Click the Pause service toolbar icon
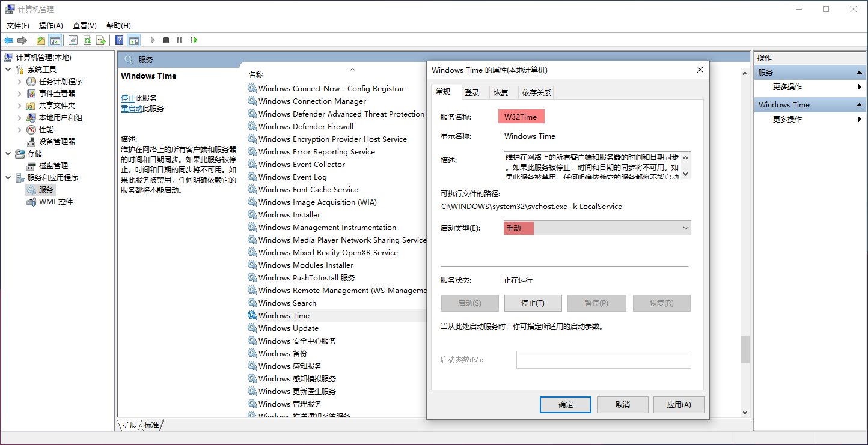 (x=180, y=40)
